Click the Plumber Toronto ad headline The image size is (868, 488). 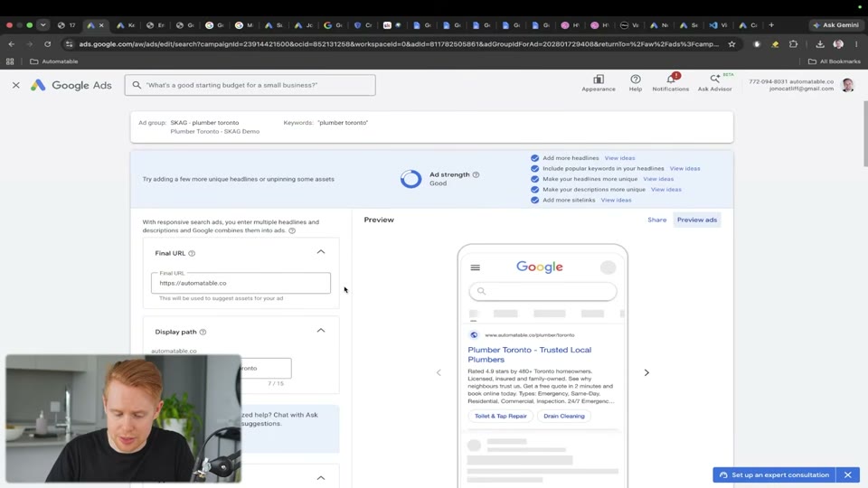[x=529, y=354]
